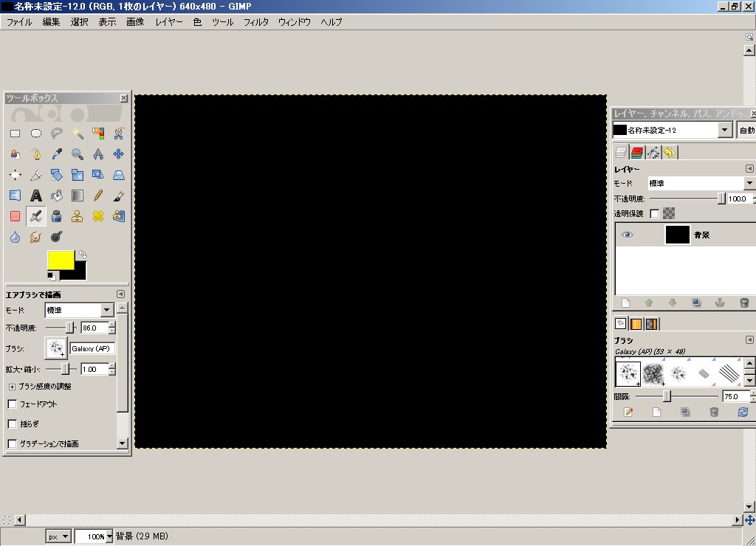Image resolution: width=756 pixels, height=546 pixels.
Task: Select the Rotate tool
Action: click(56, 175)
